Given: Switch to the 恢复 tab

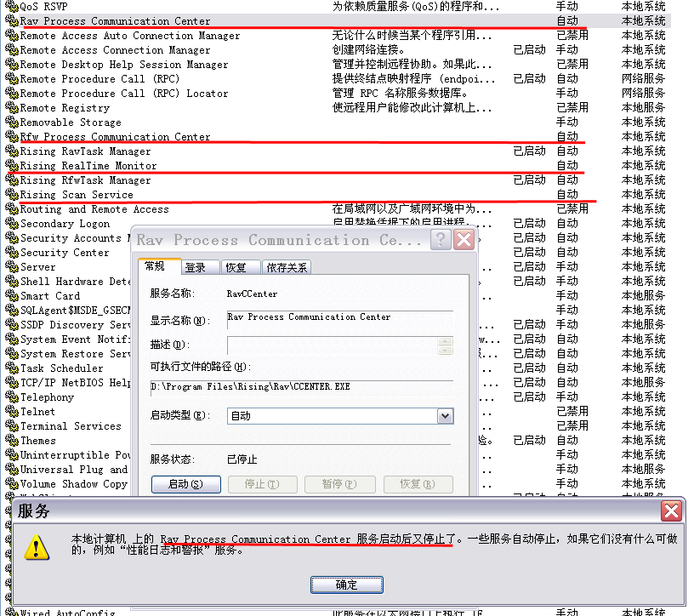Looking at the screenshot, I should tap(241, 267).
